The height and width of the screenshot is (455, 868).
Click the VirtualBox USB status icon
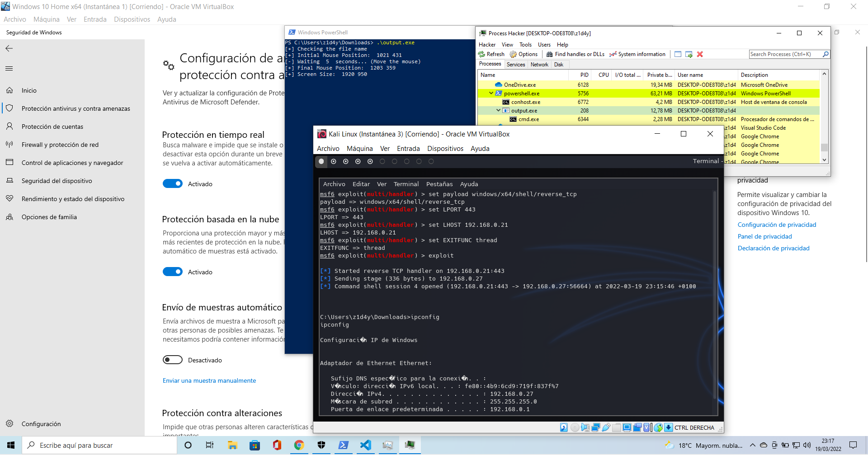[606, 427]
